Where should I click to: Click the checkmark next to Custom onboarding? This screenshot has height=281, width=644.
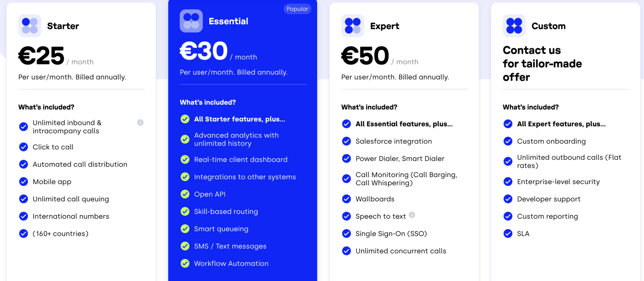point(508,141)
